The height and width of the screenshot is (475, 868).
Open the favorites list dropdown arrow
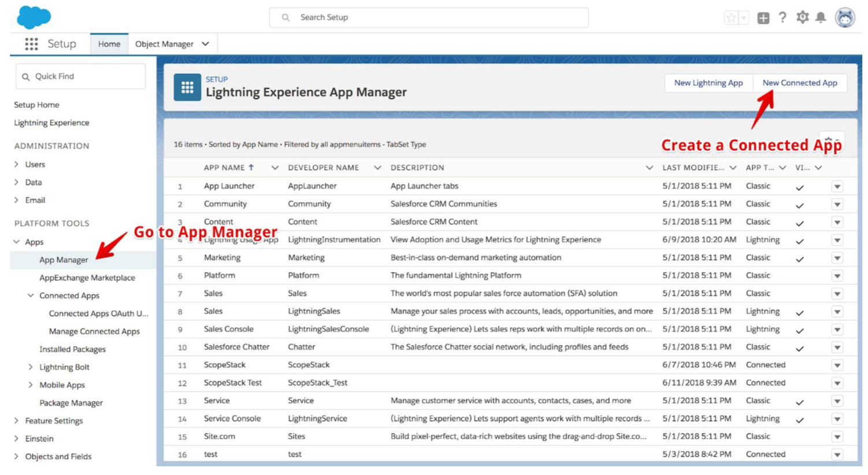point(744,18)
